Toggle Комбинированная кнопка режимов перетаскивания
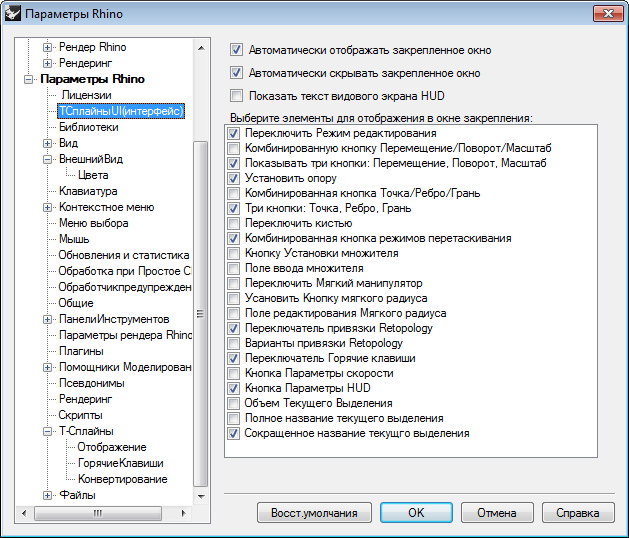Viewport: 629px width, 538px height. (233, 238)
